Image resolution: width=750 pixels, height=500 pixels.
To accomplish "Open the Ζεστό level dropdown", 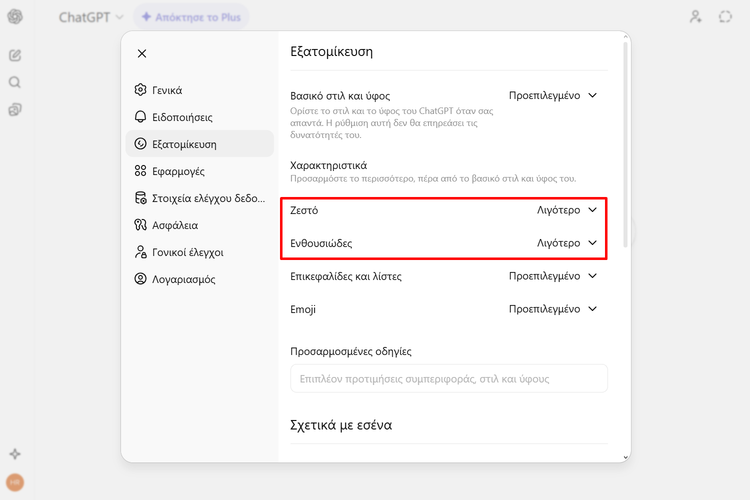I will pos(566,211).
